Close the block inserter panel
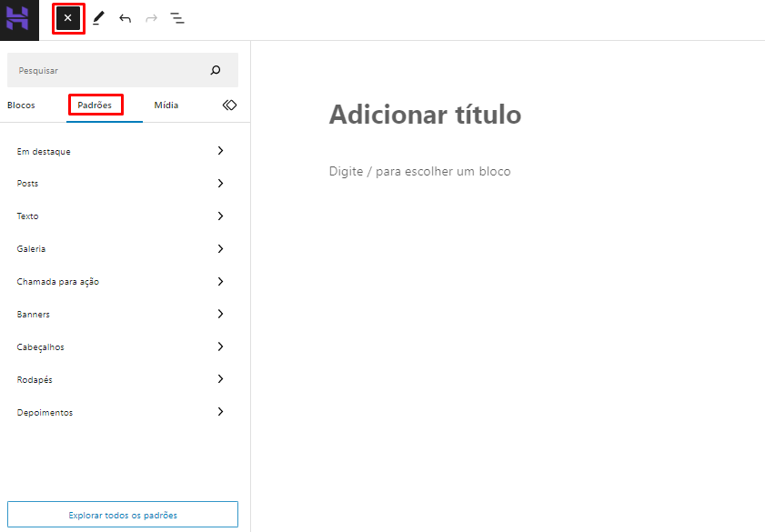Viewport: 765px width, 532px height. 67,18
